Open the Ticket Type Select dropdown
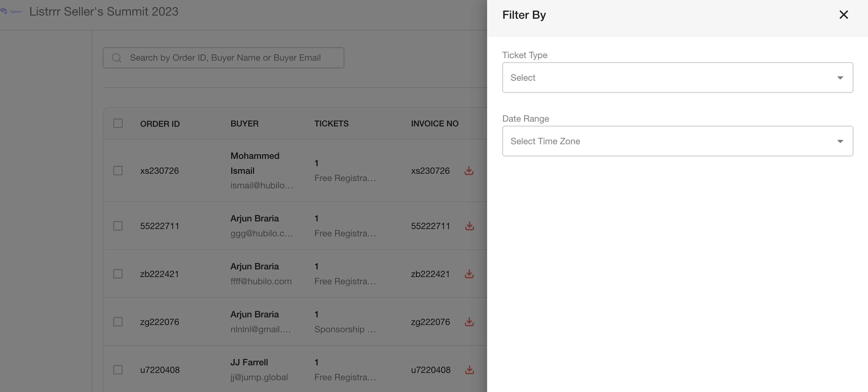 coord(677,78)
